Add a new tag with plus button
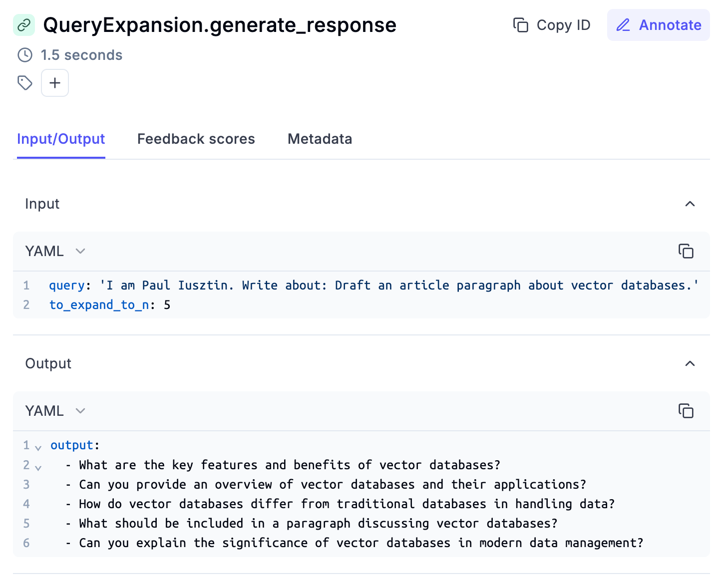Screen dimensions: 721x588 click(x=55, y=83)
